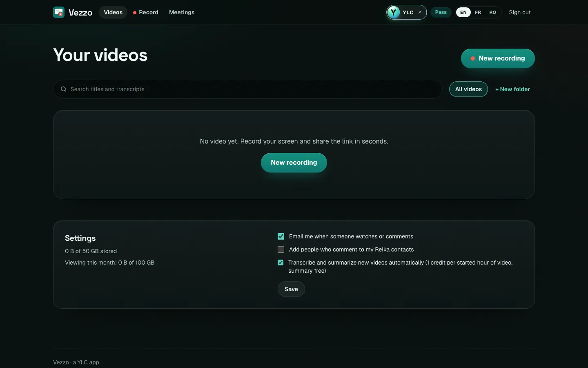The height and width of the screenshot is (368, 588).
Task: Create a folder with + New folder
Action: click(x=512, y=89)
